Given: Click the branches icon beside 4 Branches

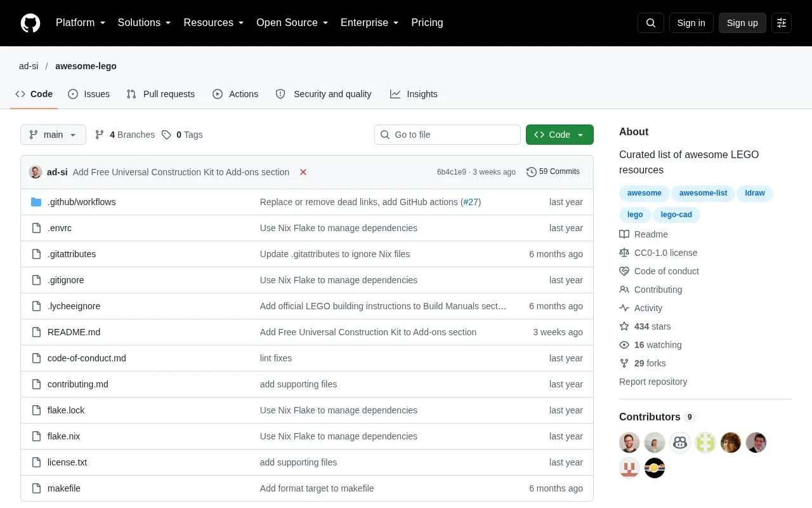Looking at the screenshot, I should [100, 135].
